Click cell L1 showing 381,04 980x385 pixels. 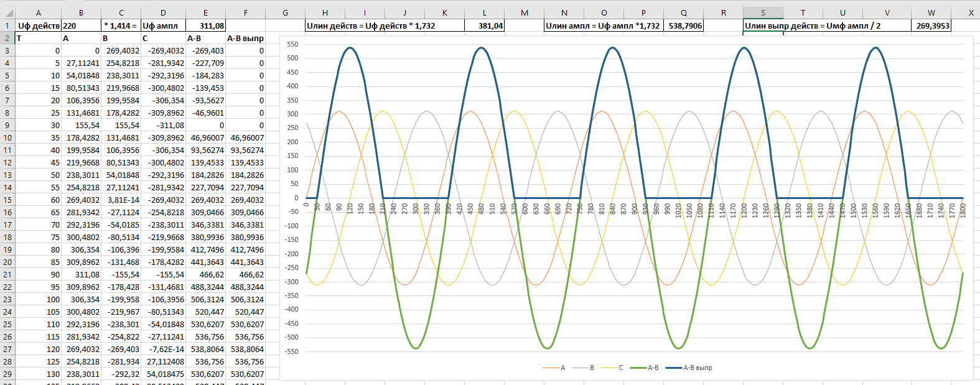tap(485, 26)
